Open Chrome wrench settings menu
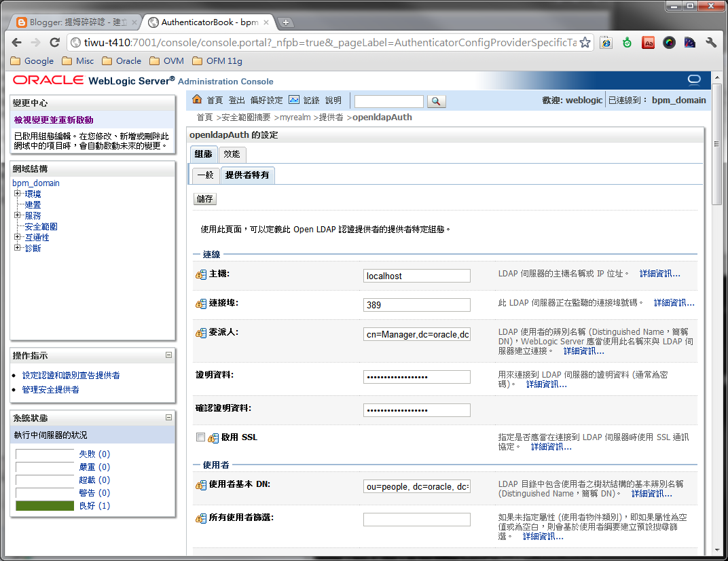The image size is (728, 561). click(x=711, y=43)
